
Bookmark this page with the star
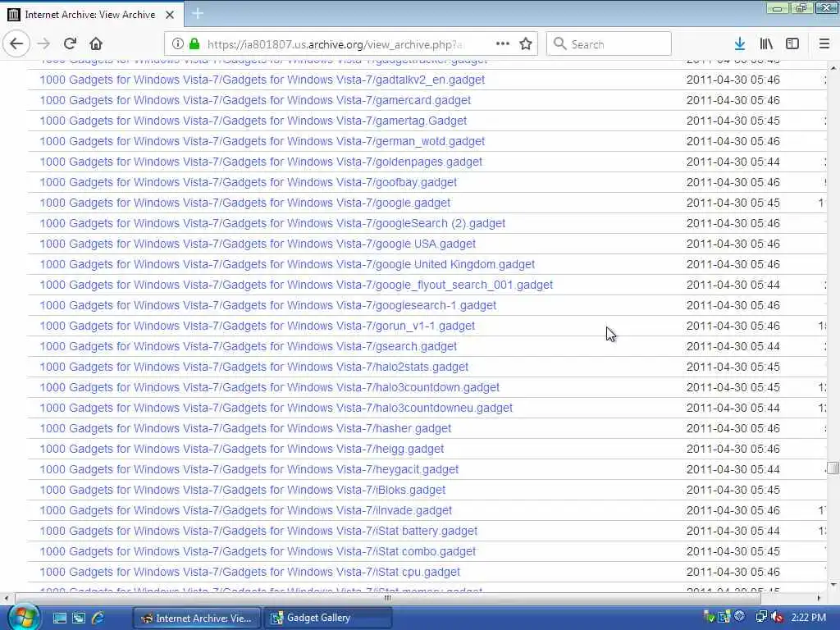tap(526, 44)
